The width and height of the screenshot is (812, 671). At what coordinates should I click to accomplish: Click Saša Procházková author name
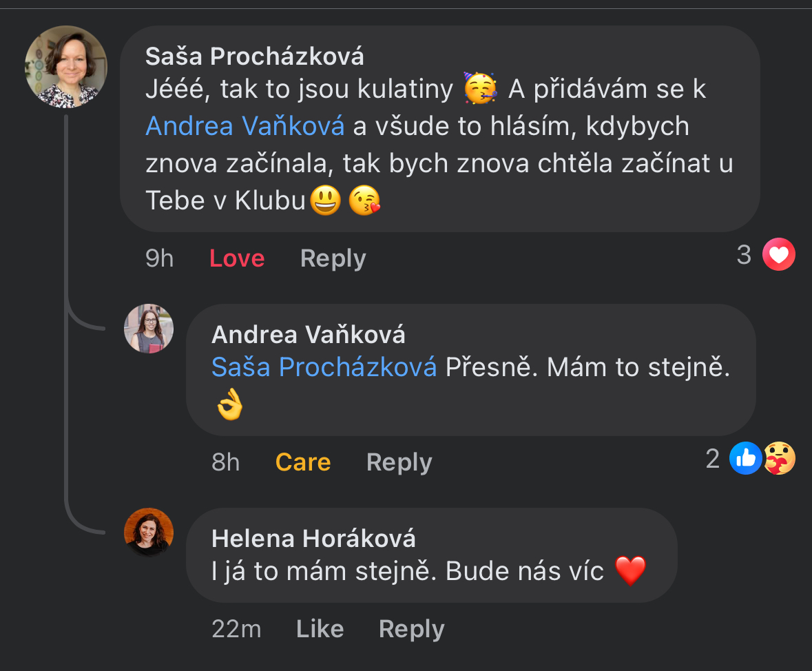point(254,56)
